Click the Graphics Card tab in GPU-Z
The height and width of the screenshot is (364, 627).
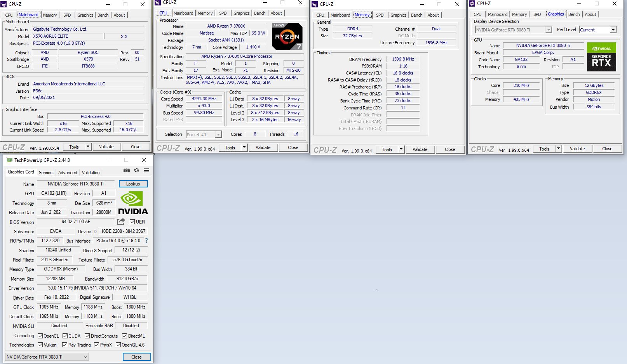21,172
